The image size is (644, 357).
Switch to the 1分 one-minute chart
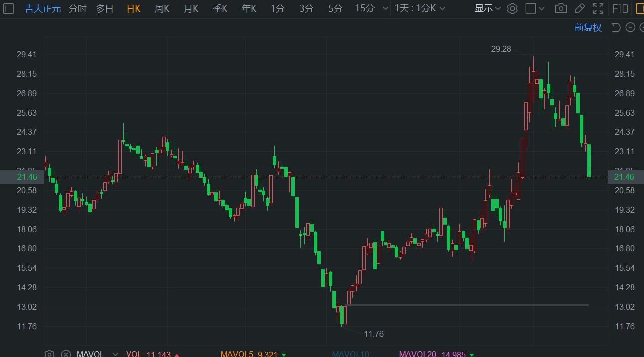[x=278, y=8]
